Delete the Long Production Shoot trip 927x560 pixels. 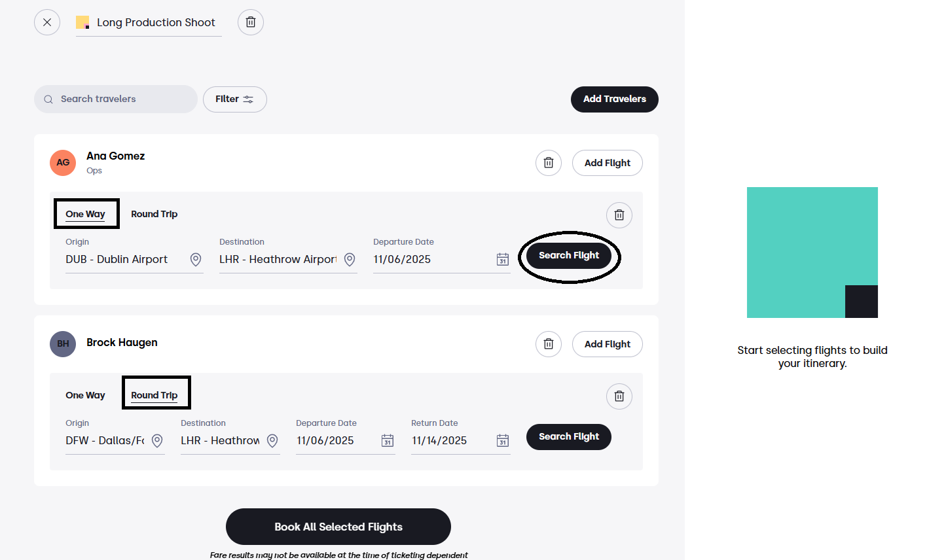pos(250,22)
